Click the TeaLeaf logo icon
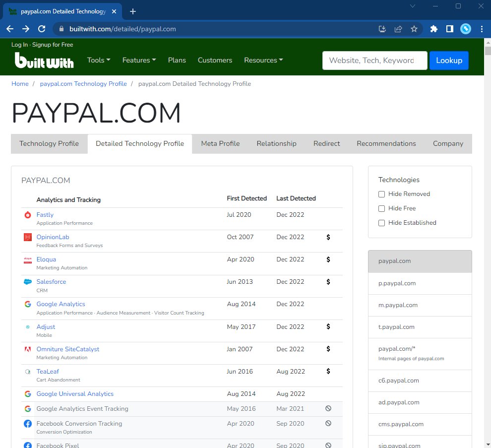The image size is (491, 448). [x=28, y=372]
